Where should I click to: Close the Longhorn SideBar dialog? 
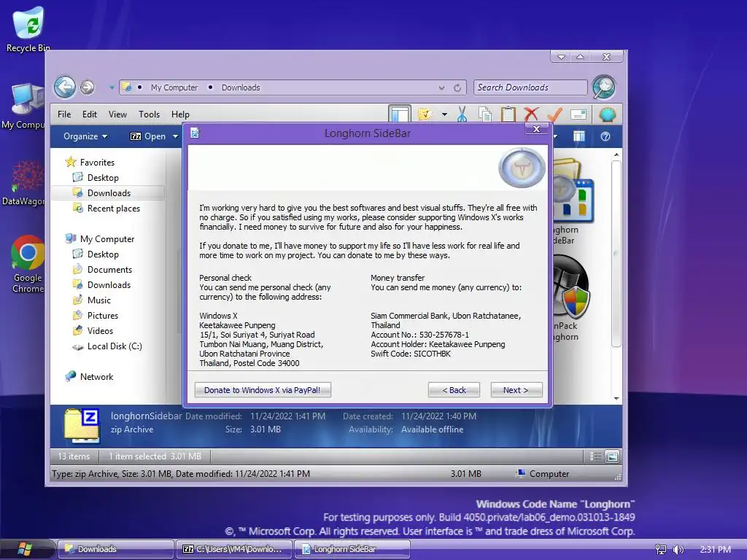pos(536,129)
